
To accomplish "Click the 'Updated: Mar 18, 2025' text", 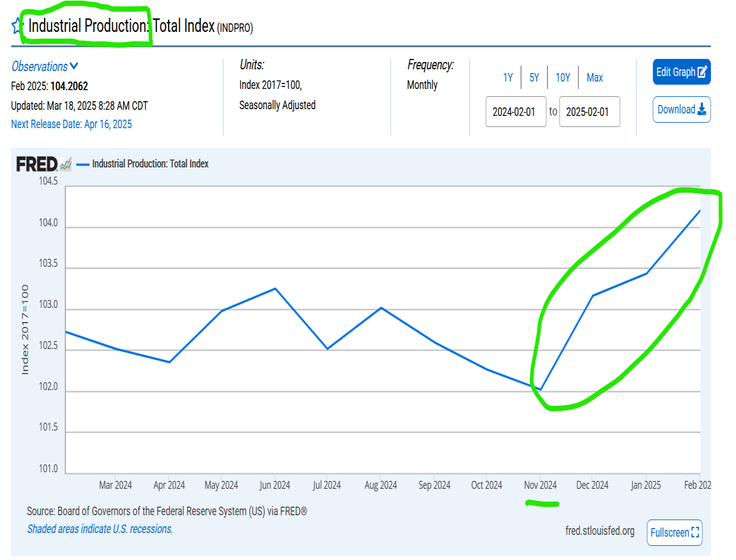I will click(x=79, y=105).
